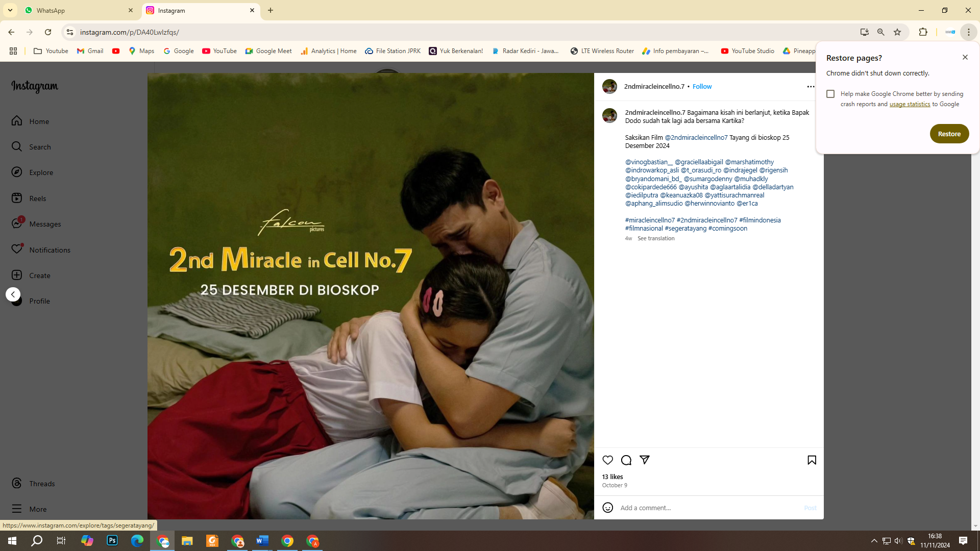Open the Chrome Extensions menu
Viewport: 980px width, 551px height.
(x=923, y=32)
